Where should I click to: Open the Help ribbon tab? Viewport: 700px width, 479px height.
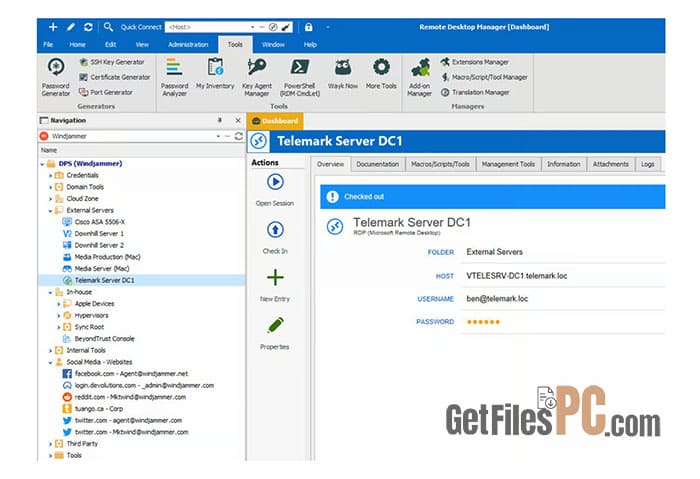(x=310, y=45)
